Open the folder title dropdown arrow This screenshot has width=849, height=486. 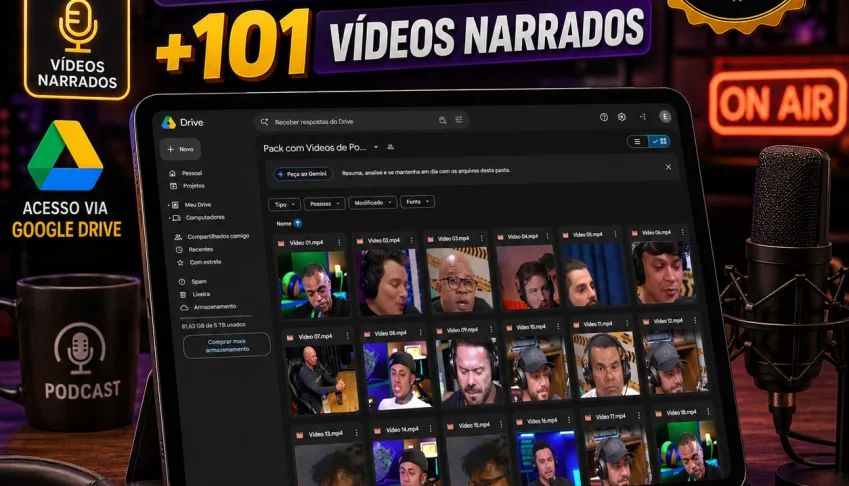376,147
